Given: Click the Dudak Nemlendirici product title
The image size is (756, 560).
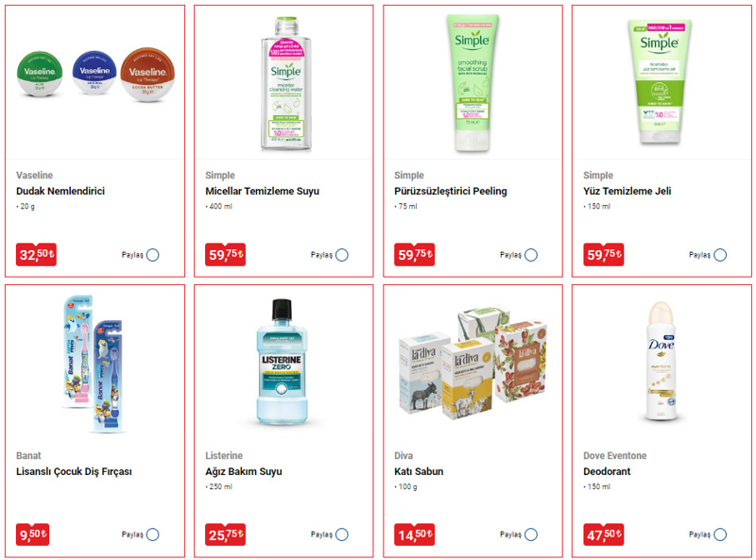Looking at the screenshot, I should tap(60, 191).
